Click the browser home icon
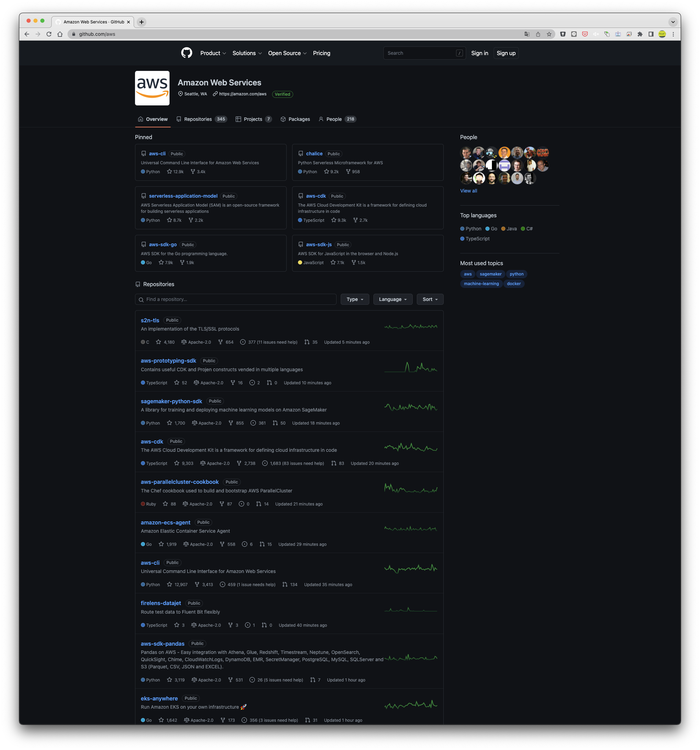 pyautogui.click(x=60, y=34)
